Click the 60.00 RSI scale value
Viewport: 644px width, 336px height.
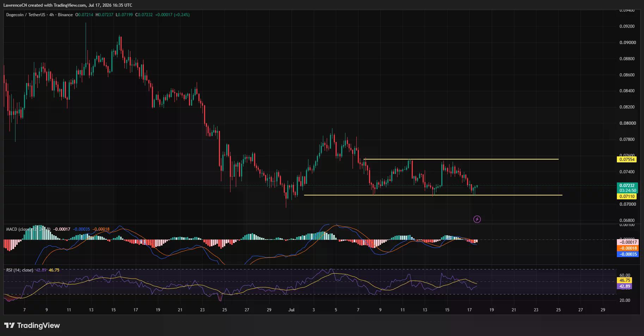[x=625, y=275]
